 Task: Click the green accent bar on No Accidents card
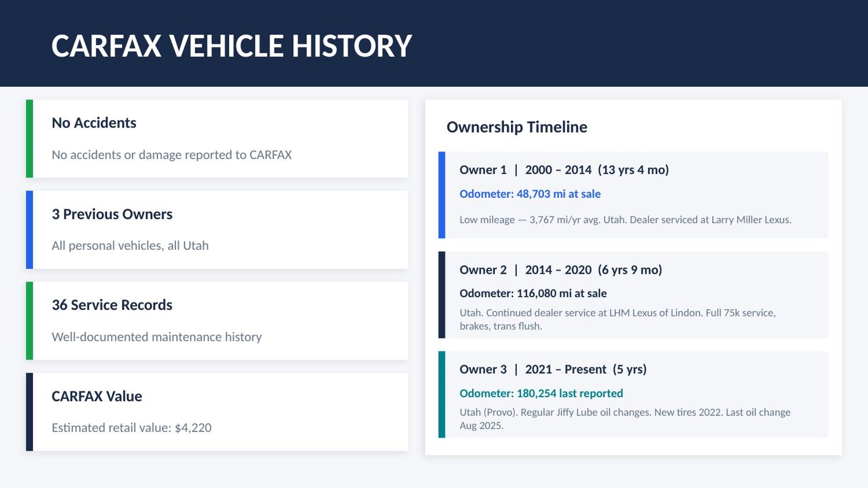point(29,139)
